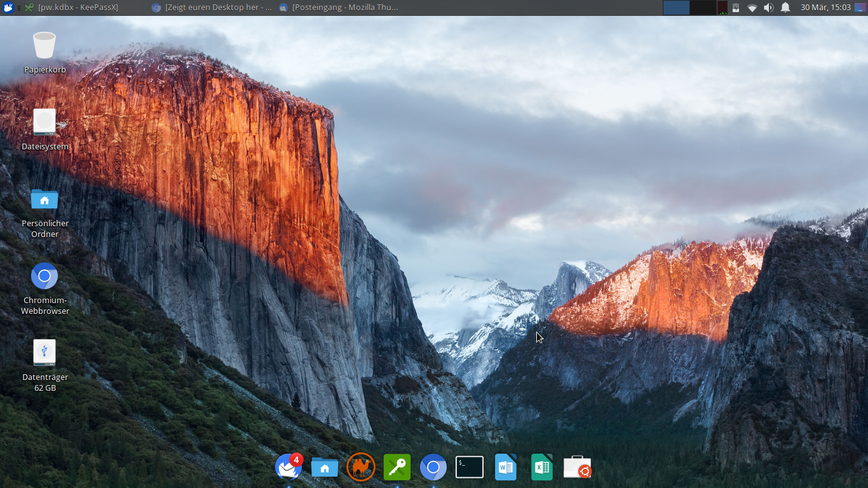Open the Wi-Fi network menu
The width and height of the screenshot is (868, 488).
pos(752,8)
